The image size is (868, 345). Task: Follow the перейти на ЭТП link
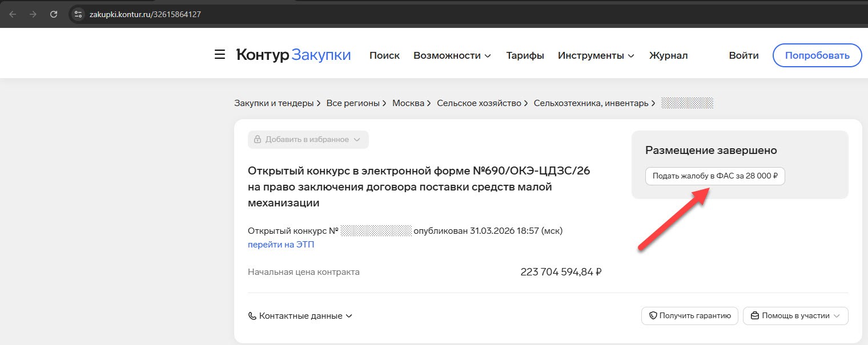pos(281,245)
